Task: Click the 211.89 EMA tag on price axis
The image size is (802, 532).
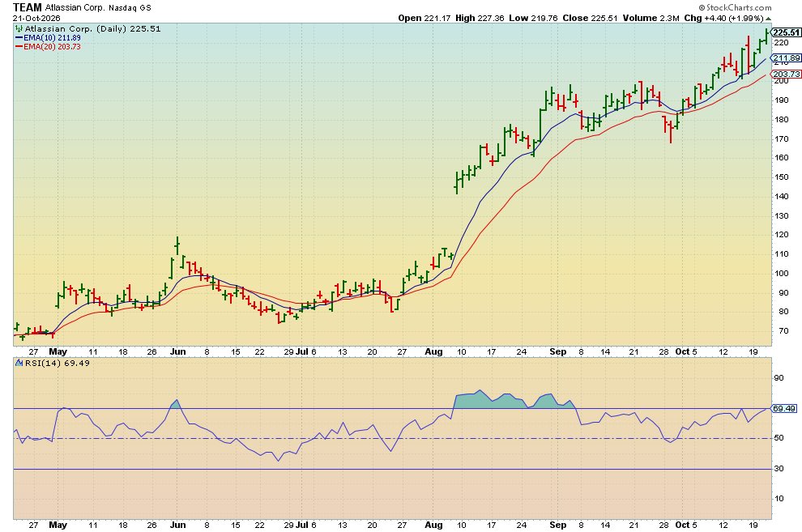Action: tap(786, 57)
